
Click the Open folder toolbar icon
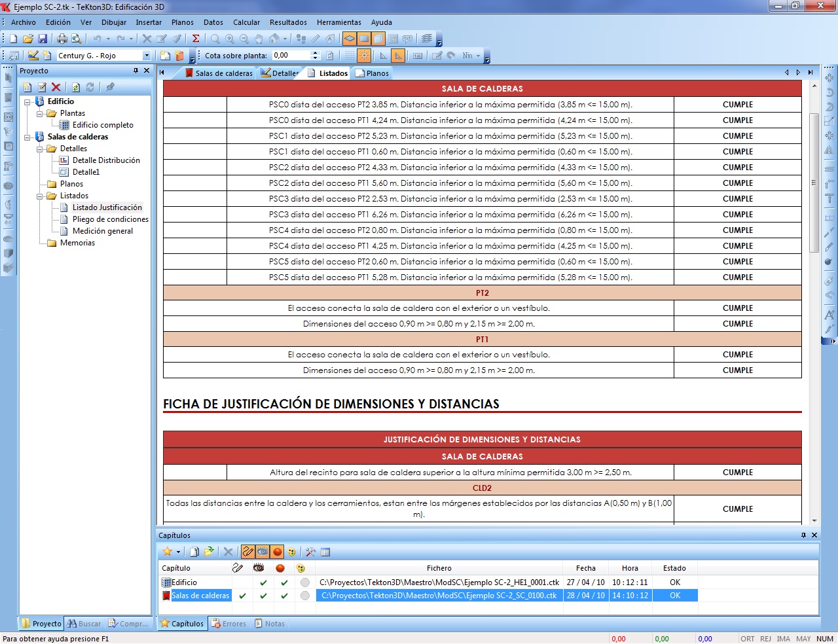coord(28,39)
